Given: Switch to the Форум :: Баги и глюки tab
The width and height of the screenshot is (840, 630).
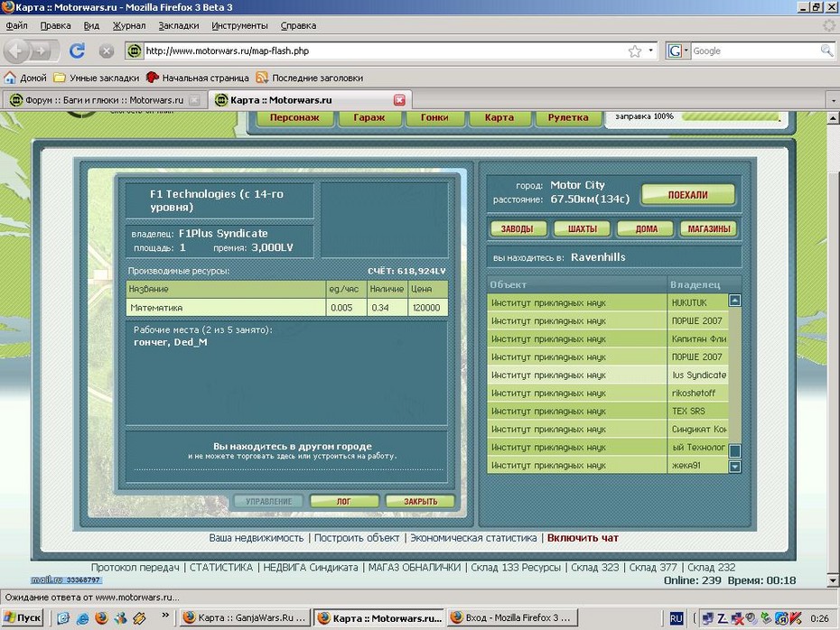Looking at the screenshot, I should tap(105, 100).
